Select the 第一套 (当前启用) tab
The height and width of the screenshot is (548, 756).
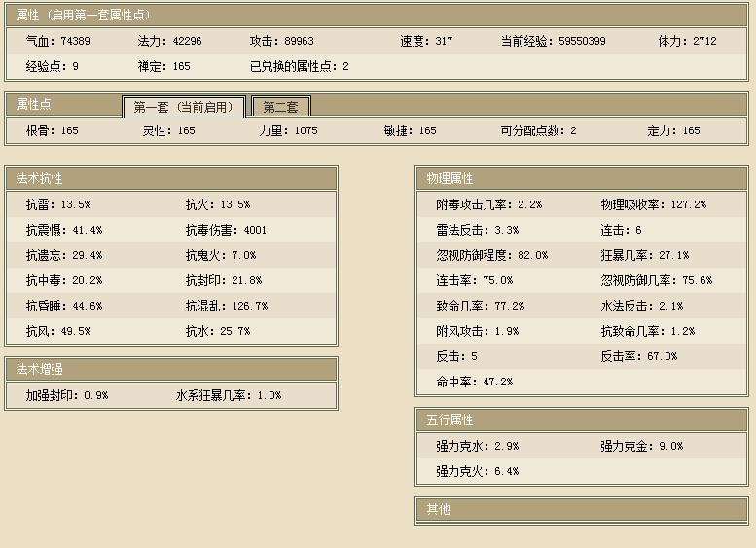pyautogui.click(x=184, y=107)
